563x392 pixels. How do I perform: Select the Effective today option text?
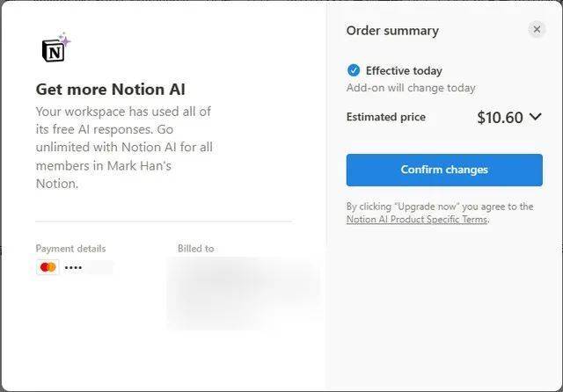pyautogui.click(x=404, y=70)
